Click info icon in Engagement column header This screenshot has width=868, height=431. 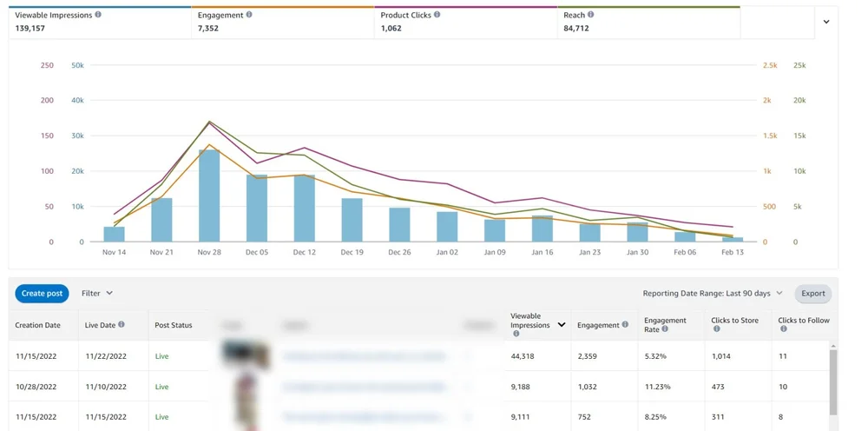625,325
